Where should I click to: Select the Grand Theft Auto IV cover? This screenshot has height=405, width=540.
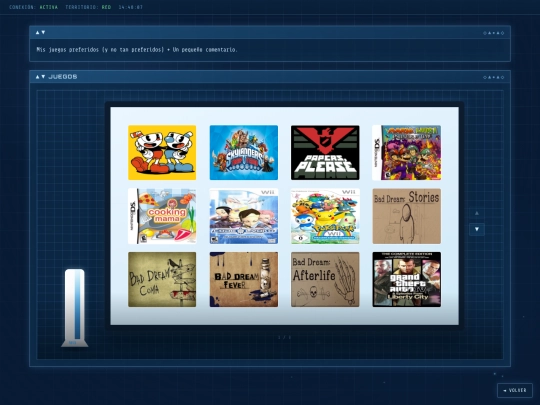tap(407, 279)
